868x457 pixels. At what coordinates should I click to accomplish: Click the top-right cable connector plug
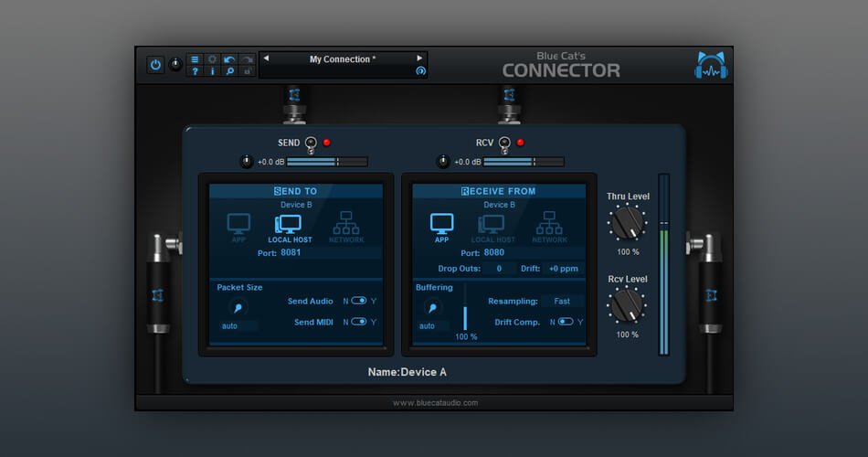tap(509, 104)
